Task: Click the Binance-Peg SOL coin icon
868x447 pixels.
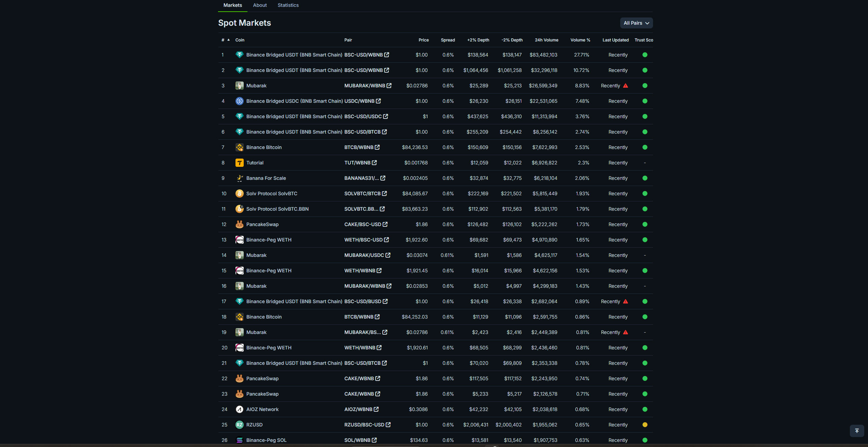Action: (240, 440)
